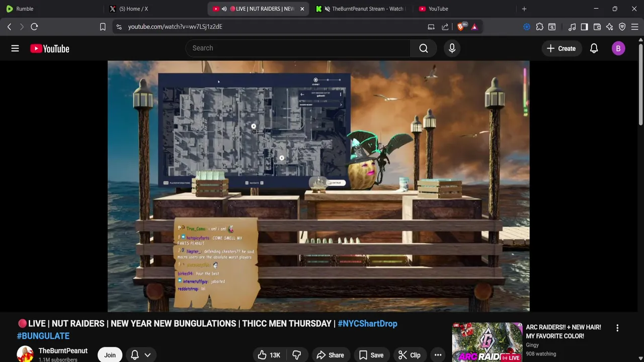Screen dimensions: 644x362
Task: Open the Create menu
Action: point(561,48)
